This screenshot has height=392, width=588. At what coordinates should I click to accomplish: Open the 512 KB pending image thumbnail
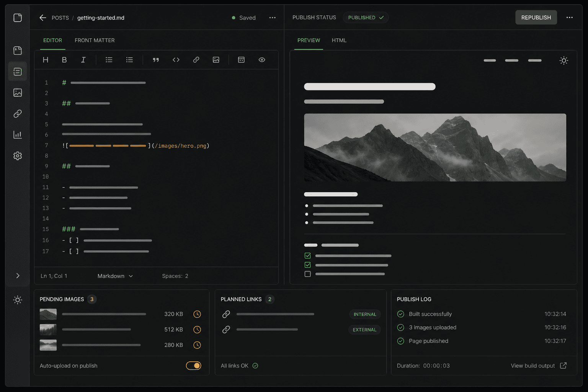[48, 330]
